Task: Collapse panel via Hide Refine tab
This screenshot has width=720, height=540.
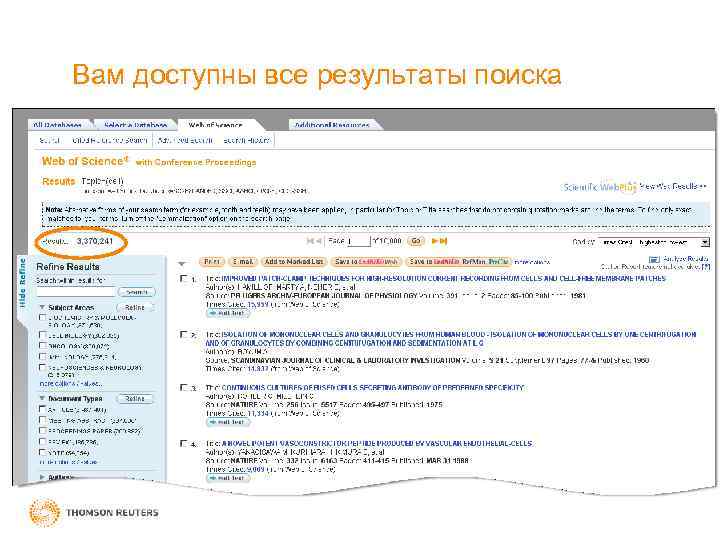Action: pos(22,282)
